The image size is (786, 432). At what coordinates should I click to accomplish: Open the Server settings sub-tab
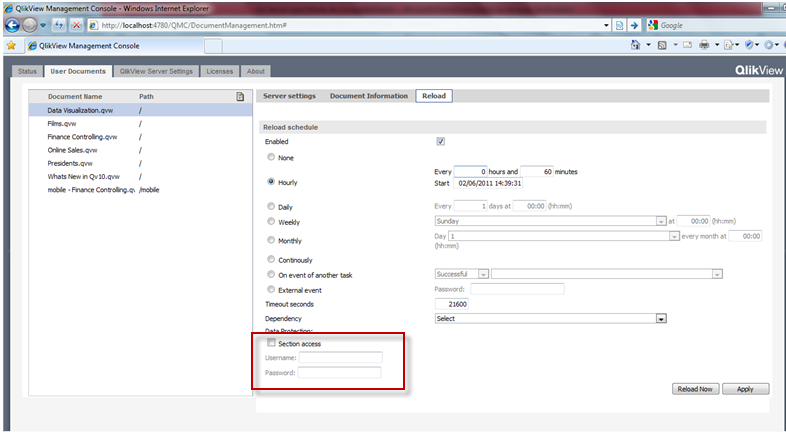point(289,96)
